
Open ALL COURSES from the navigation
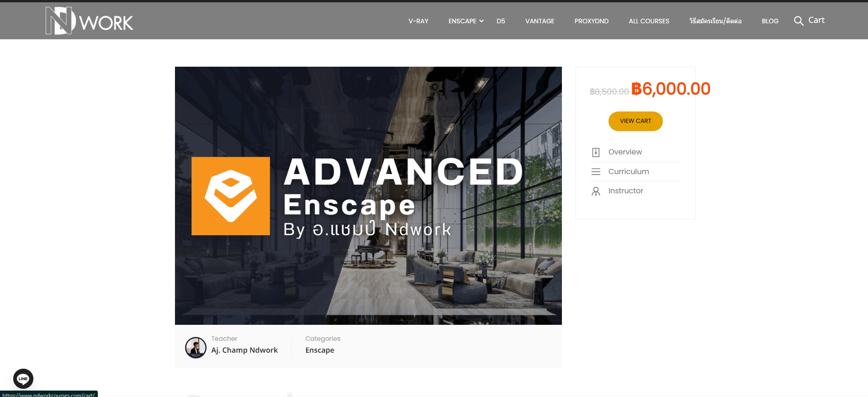pyautogui.click(x=649, y=21)
